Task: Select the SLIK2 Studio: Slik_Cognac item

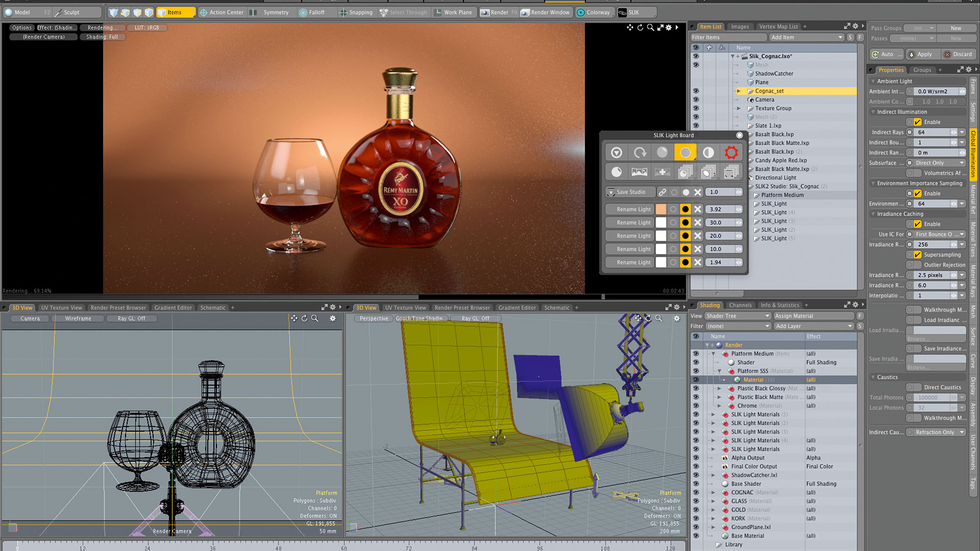Action: (x=791, y=186)
